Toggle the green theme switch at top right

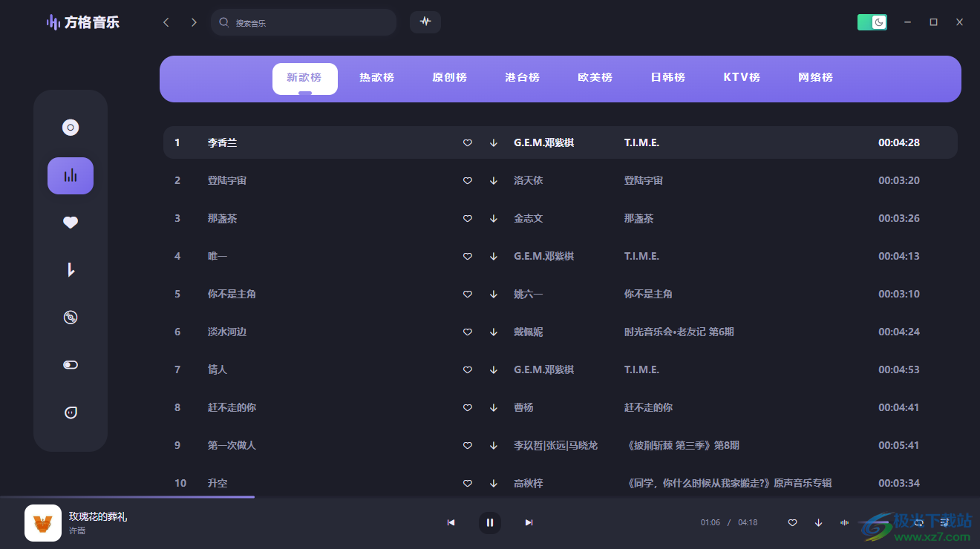(872, 22)
